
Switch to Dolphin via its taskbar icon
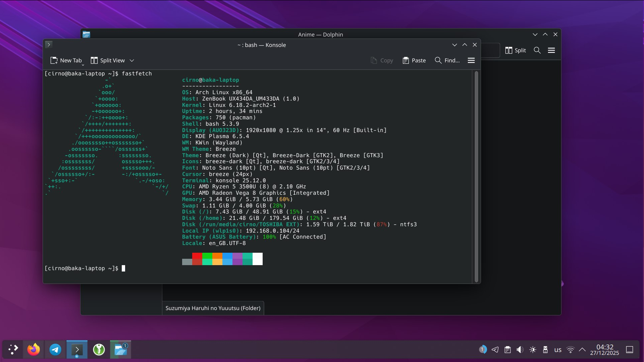(x=120, y=350)
